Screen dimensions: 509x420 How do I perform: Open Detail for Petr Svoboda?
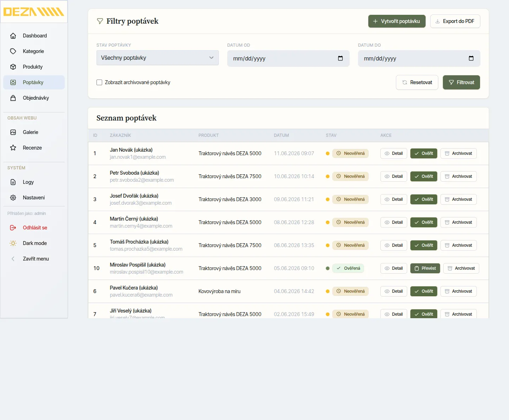click(x=394, y=176)
